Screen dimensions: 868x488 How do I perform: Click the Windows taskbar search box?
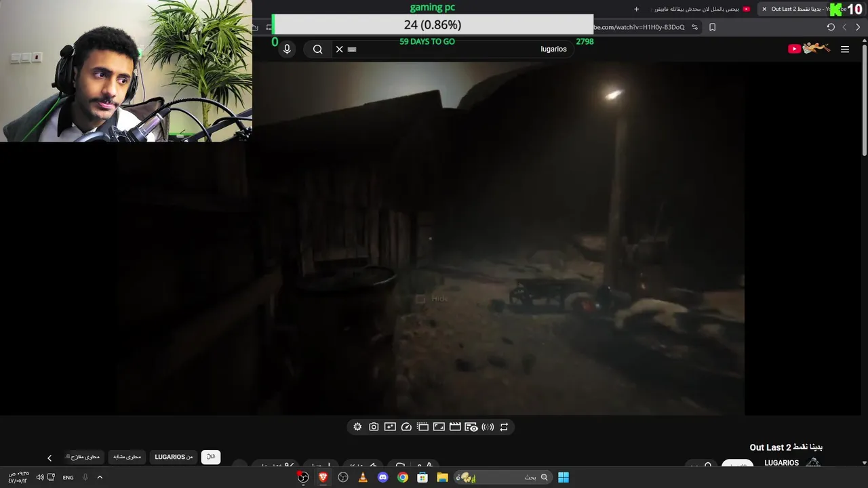pyautogui.click(x=502, y=477)
